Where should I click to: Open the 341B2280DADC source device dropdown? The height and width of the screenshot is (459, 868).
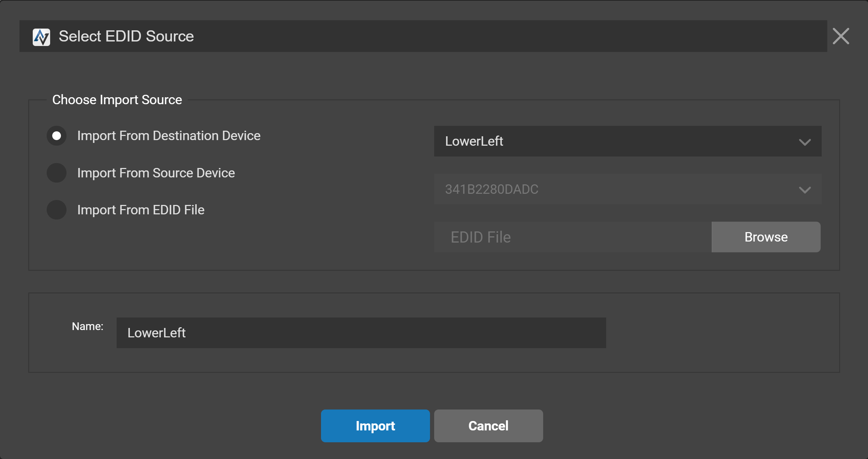click(x=627, y=189)
